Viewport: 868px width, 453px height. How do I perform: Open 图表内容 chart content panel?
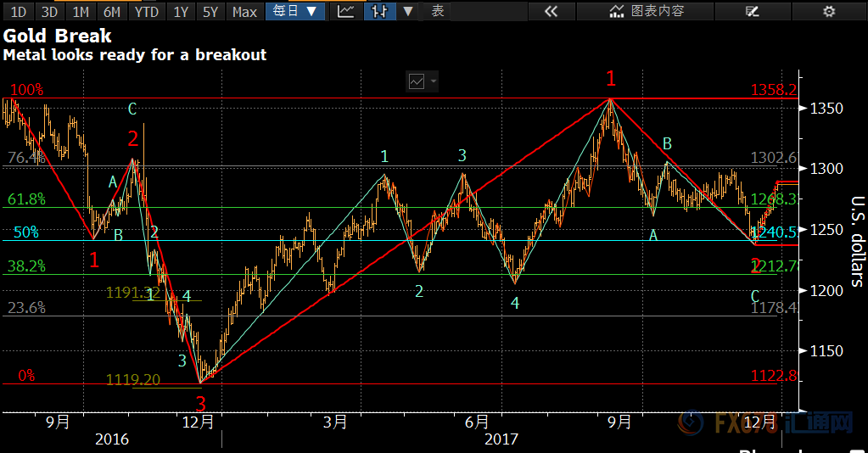[648, 11]
